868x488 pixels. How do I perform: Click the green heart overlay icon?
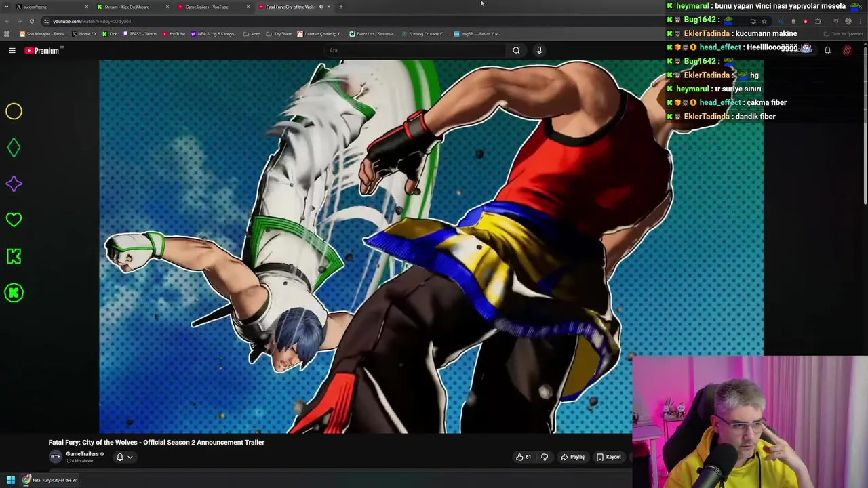pos(14,220)
